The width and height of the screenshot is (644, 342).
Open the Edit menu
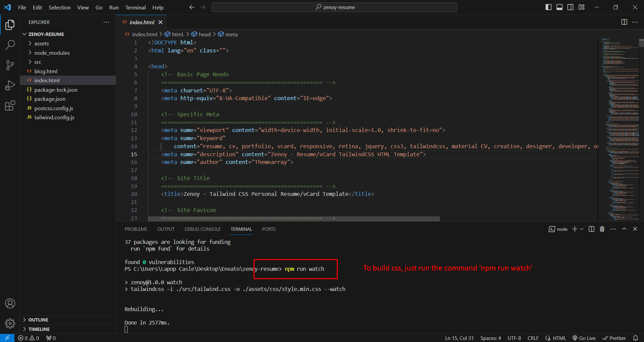point(37,7)
